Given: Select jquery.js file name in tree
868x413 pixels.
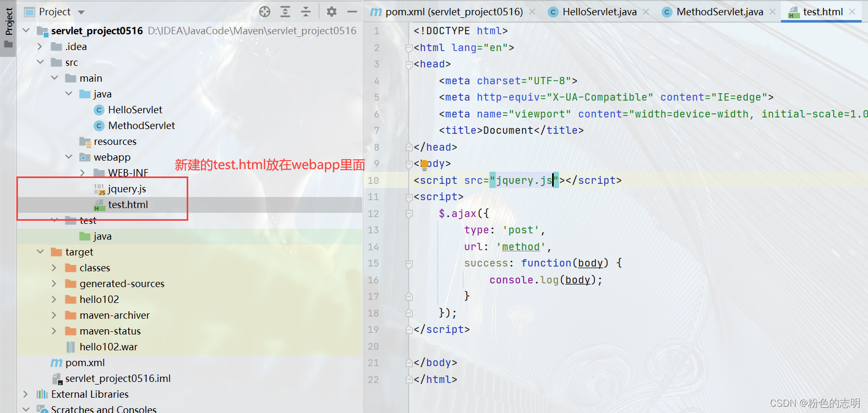Looking at the screenshot, I should pos(127,189).
